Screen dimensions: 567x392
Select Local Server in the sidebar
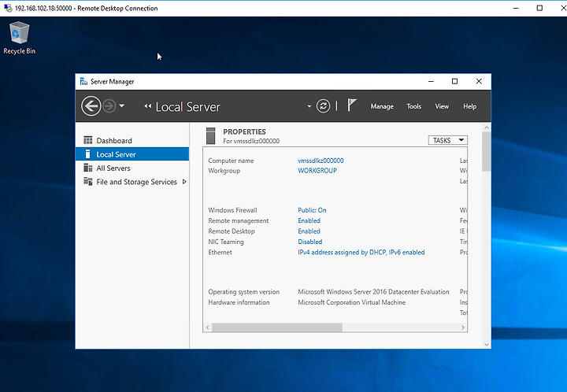click(x=132, y=154)
